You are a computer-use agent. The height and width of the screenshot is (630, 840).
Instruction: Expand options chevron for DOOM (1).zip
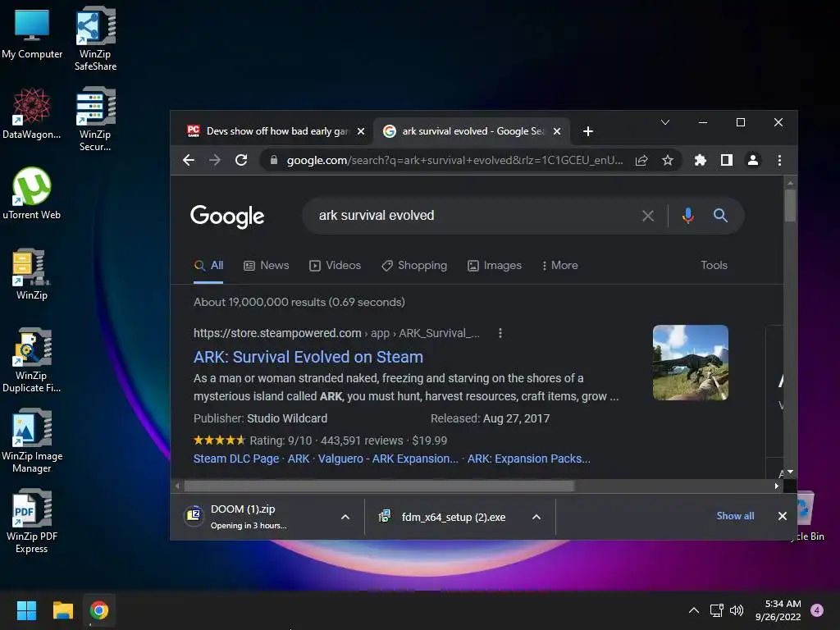point(345,517)
